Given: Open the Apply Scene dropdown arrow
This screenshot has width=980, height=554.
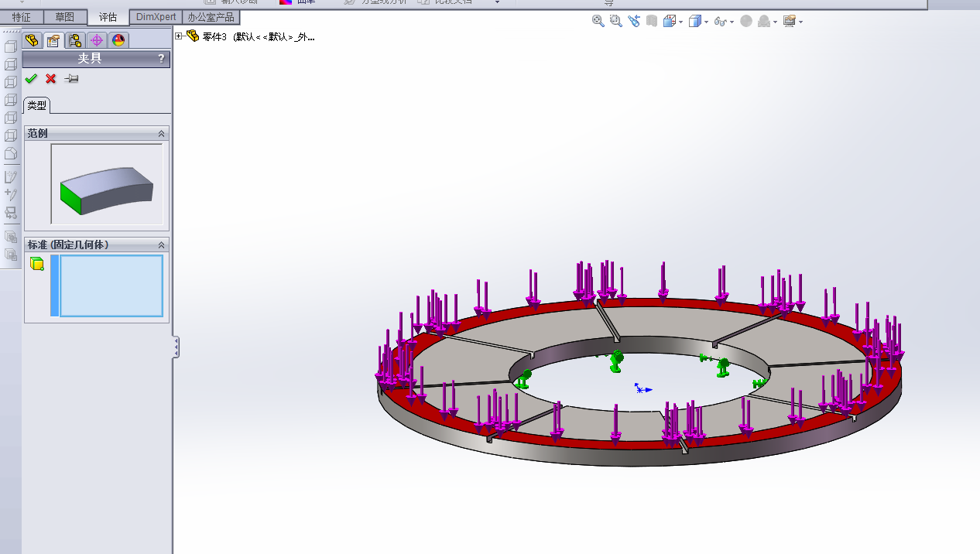Looking at the screenshot, I should tap(775, 22).
